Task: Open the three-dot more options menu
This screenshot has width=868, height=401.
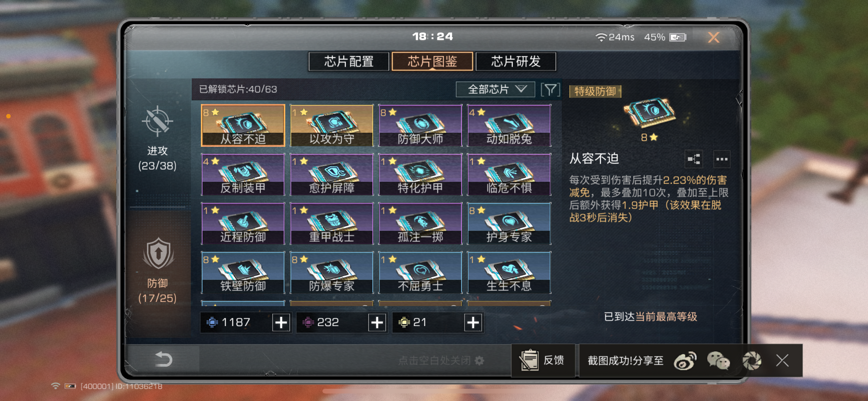Action: point(722,159)
